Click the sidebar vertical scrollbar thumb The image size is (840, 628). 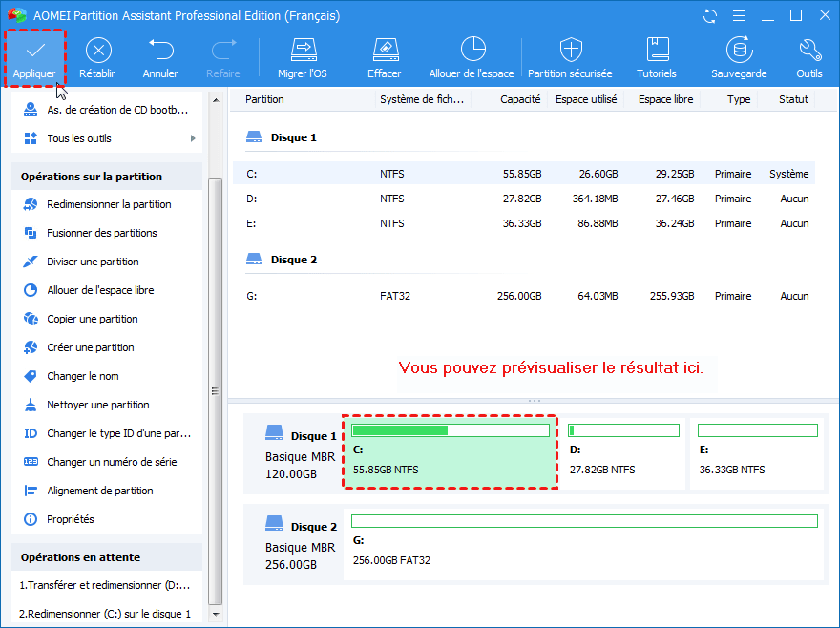click(216, 391)
